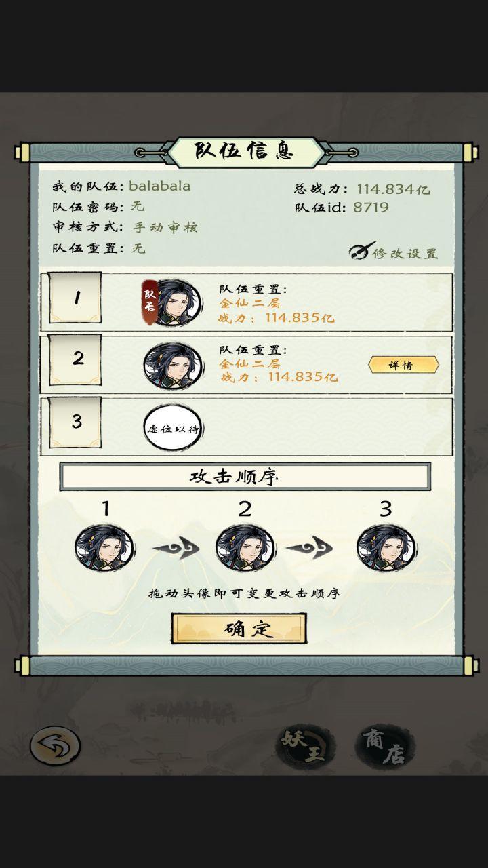
Task: Tap the empty 虚位以待 slot circle
Action: click(x=174, y=429)
